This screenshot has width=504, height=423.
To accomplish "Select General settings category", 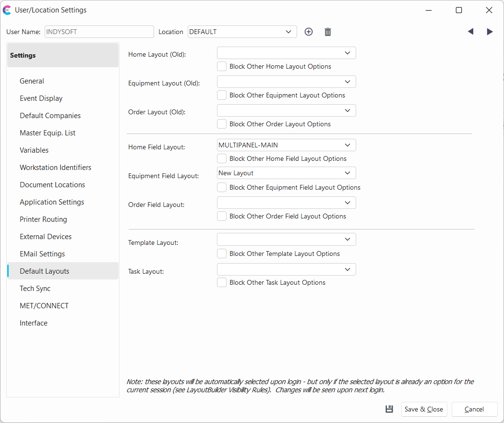I will (32, 81).
